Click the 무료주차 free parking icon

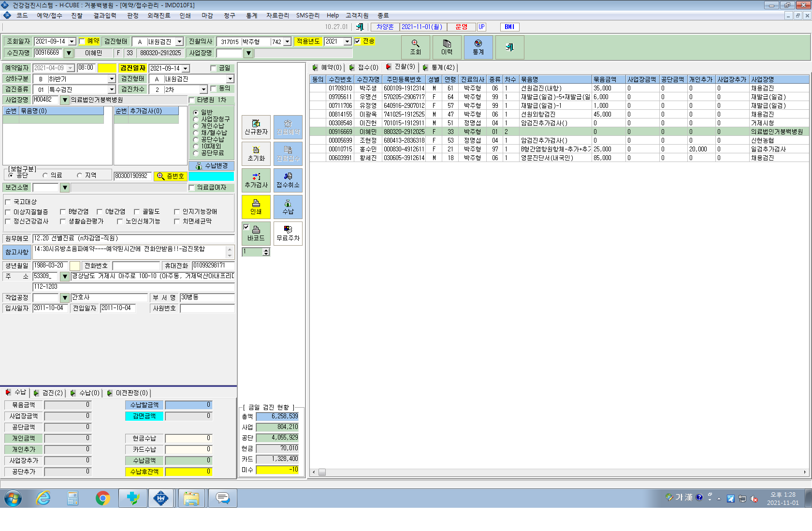point(288,234)
